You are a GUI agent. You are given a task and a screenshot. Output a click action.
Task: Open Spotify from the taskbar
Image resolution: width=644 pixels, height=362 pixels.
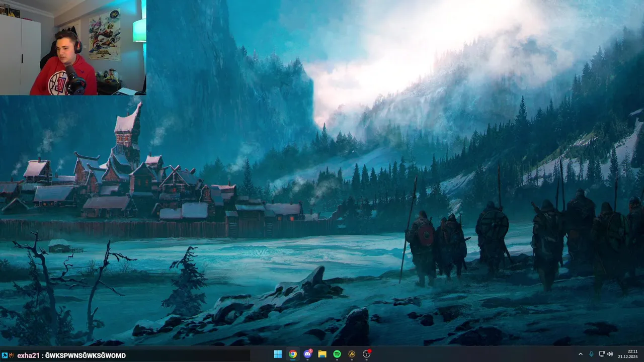coord(337,354)
